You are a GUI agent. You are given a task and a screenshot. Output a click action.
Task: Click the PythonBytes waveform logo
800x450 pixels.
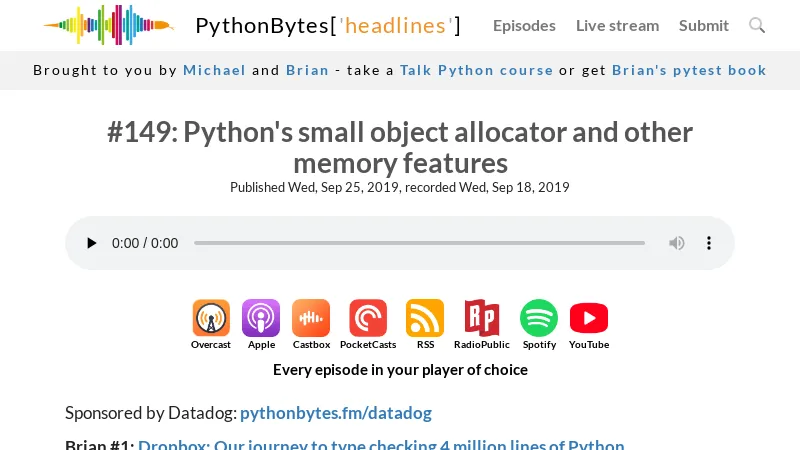[108, 25]
